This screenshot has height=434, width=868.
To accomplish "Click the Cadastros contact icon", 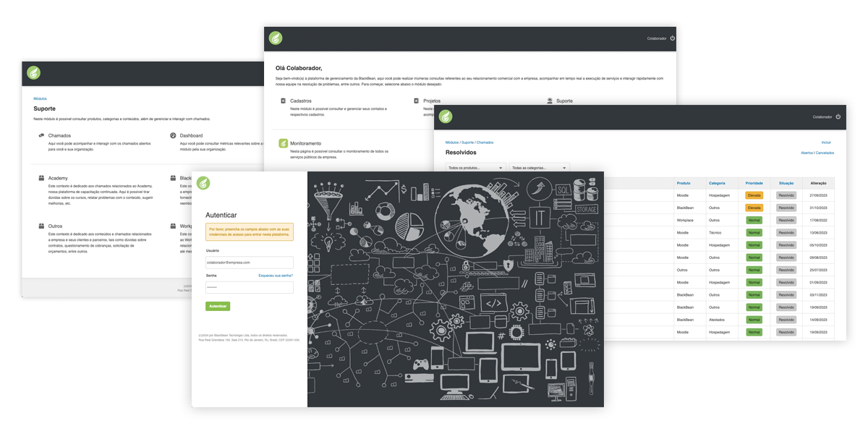I will [x=284, y=101].
